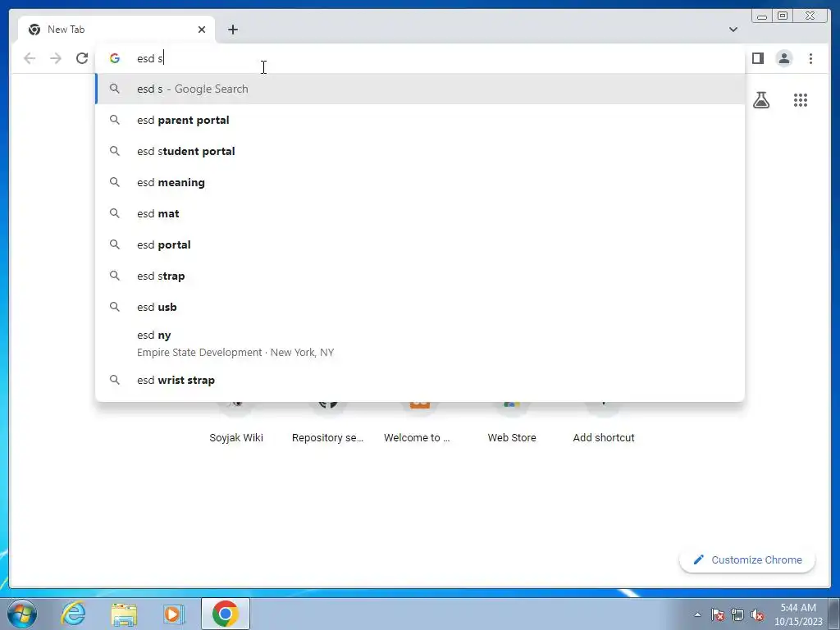Pick the 'esd mat' suggestion
The image size is (840, 630).
tap(419, 213)
